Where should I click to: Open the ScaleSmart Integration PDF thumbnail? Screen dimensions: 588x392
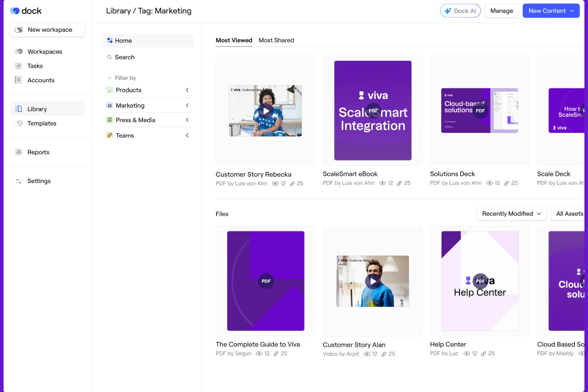[x=373, y=110]
